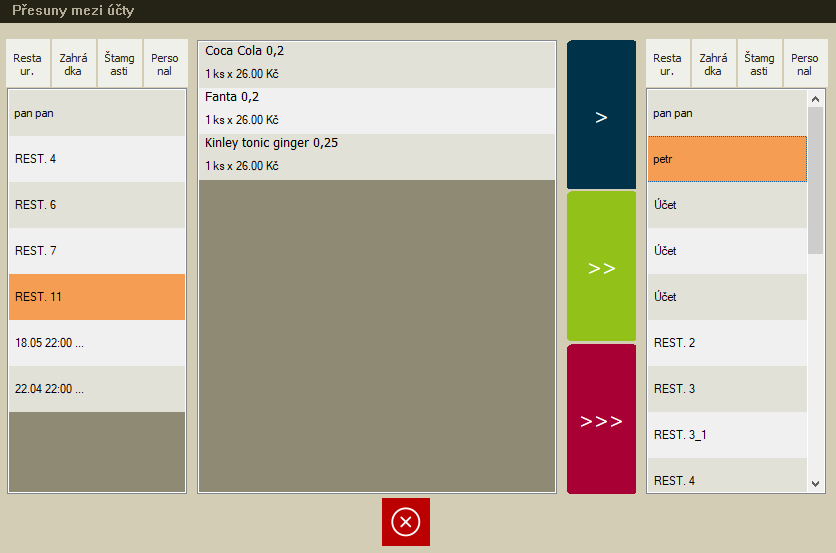Viewport: 836px width, 553px height.
Task: Click the red cancel X button
Action: (x=405, y=522)
